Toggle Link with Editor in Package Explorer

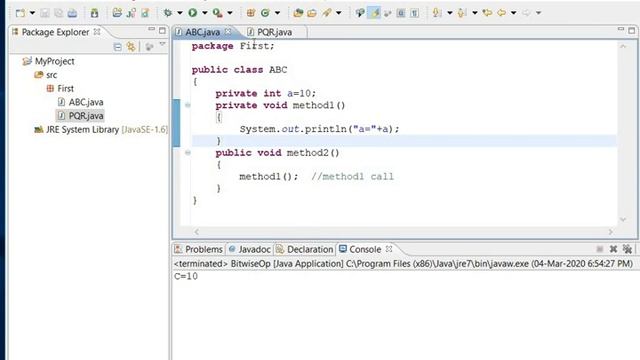131,47
